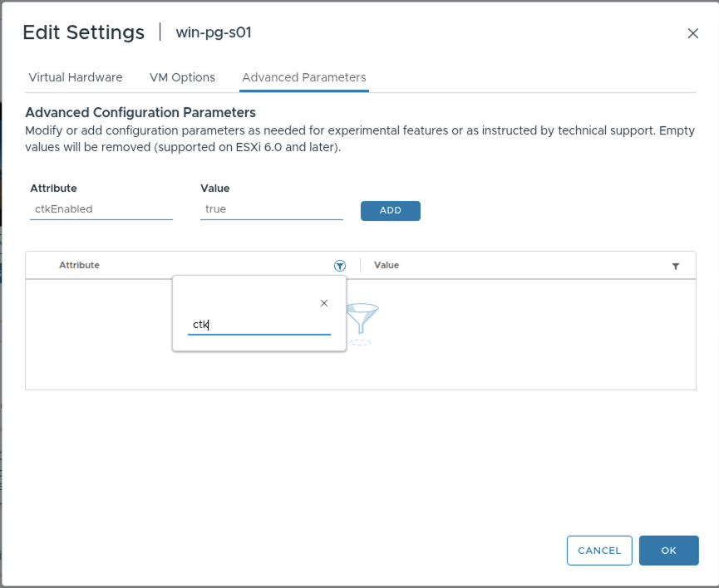Close the Edit Settings dialog

(x=693, y=33)
